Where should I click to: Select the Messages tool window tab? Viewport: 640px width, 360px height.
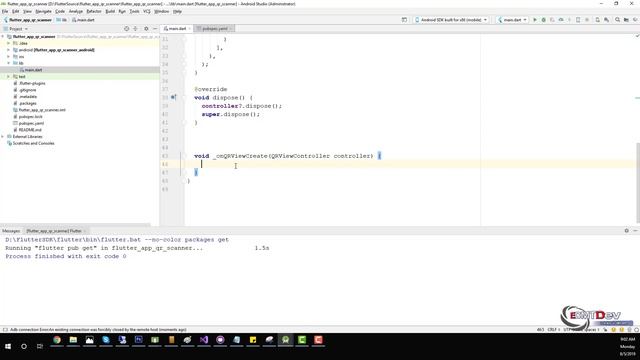11,231
